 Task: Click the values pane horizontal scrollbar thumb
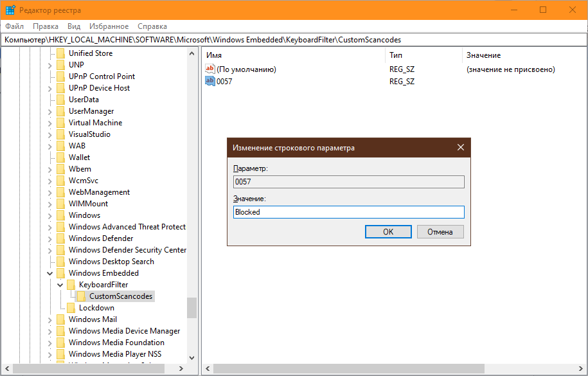349,368
